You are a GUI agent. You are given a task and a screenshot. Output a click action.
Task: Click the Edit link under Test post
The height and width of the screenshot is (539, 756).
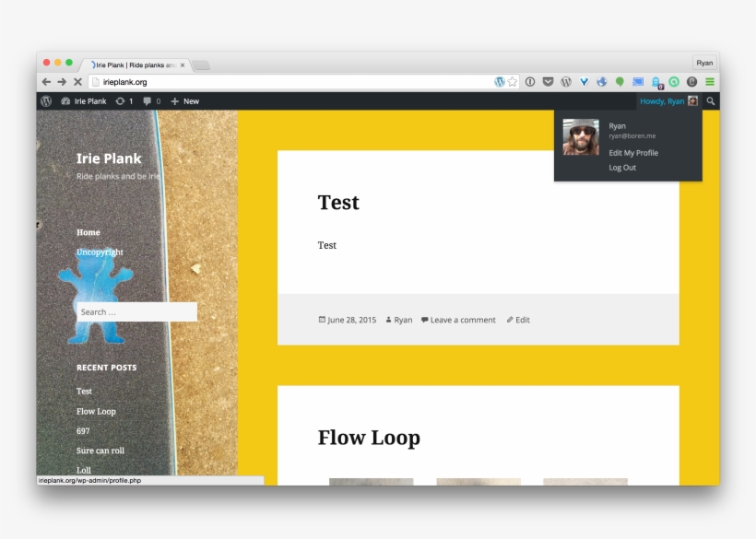point(522,321)
